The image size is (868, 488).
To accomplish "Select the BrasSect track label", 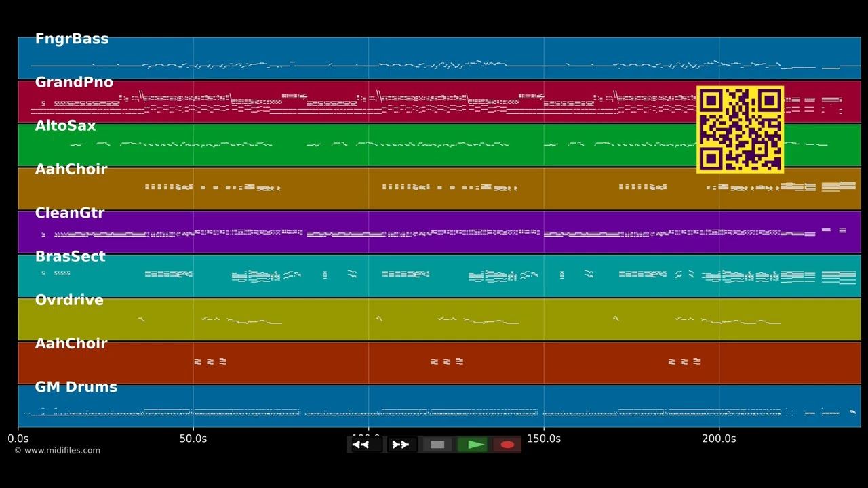I will pyautogui.click(x=71, y=256).
